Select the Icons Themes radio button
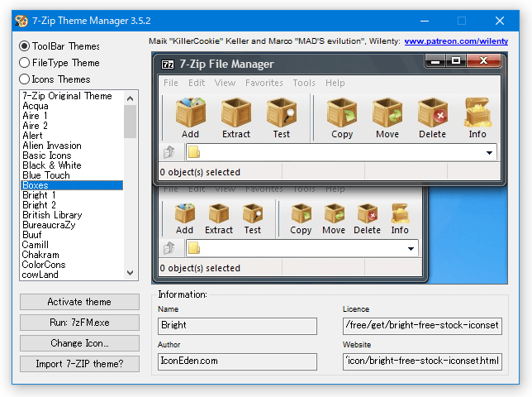Screen dimensions: 532x397 click(25, 79)
